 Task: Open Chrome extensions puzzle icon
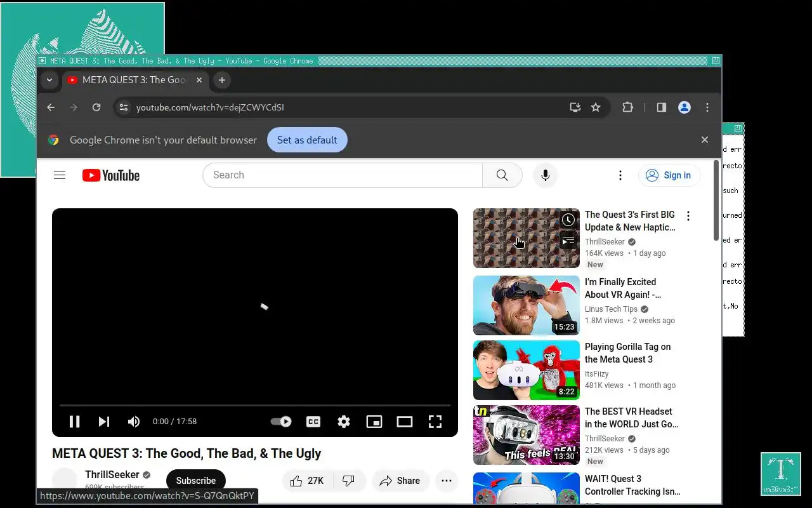pos(627,107)
